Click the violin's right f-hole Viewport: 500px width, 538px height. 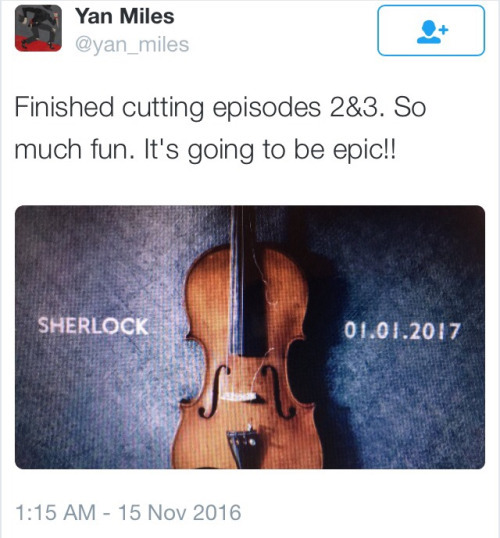(278, 391)
